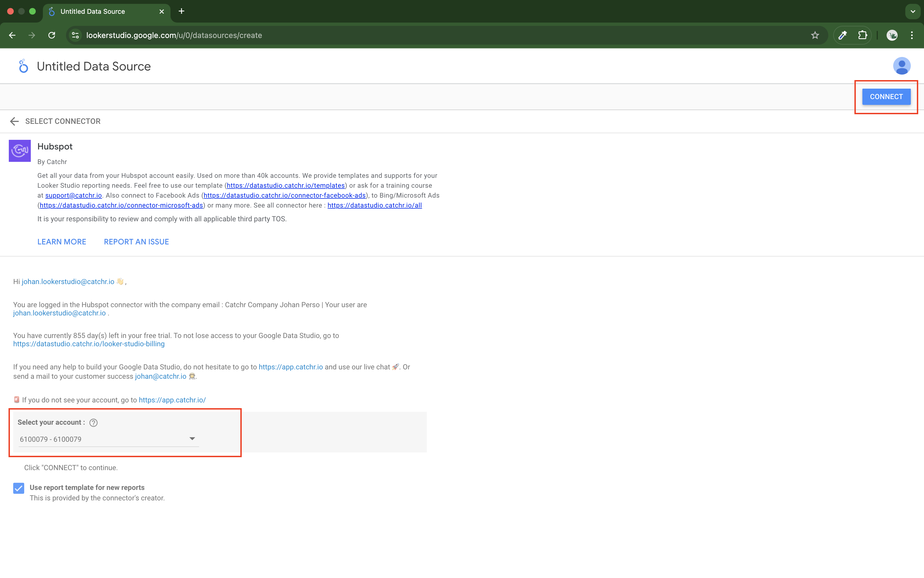The width and height of the screenshot is (924, 578).
Task: Open the Chrome profile avatar
Action: pyautogui.click(x=892, y=35)
